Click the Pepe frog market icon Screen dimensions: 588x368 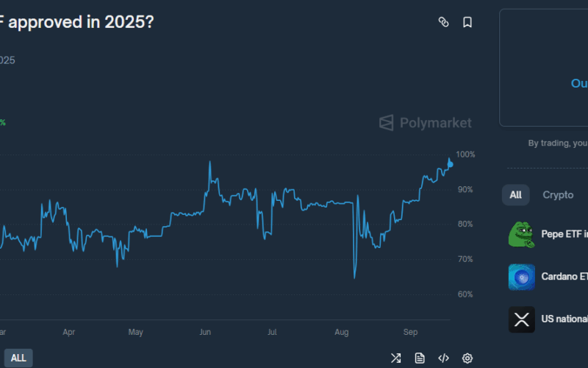click(521, 235)
